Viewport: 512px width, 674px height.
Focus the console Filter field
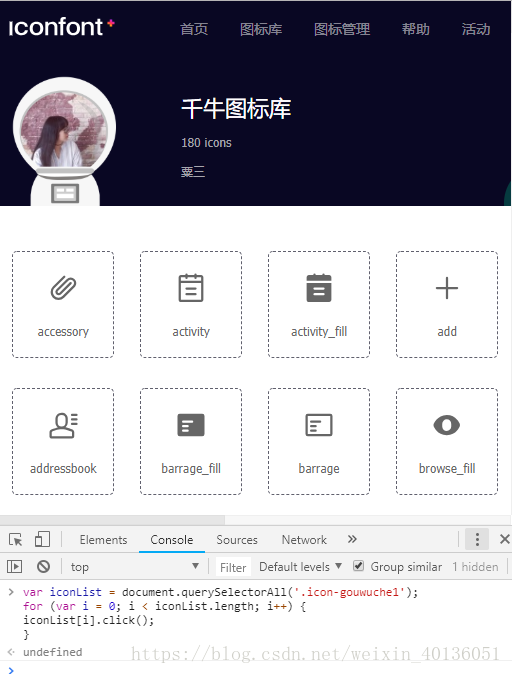pos(233,567)
